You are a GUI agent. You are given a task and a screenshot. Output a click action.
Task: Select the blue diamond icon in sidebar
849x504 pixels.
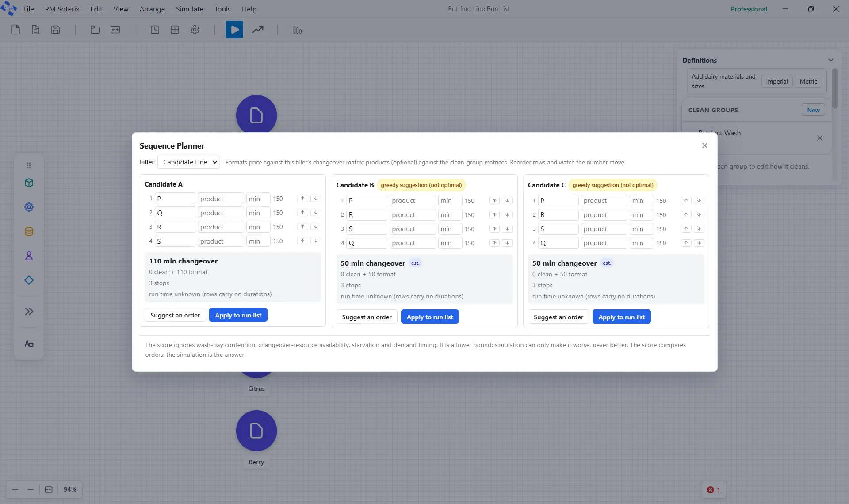[29, 280]
